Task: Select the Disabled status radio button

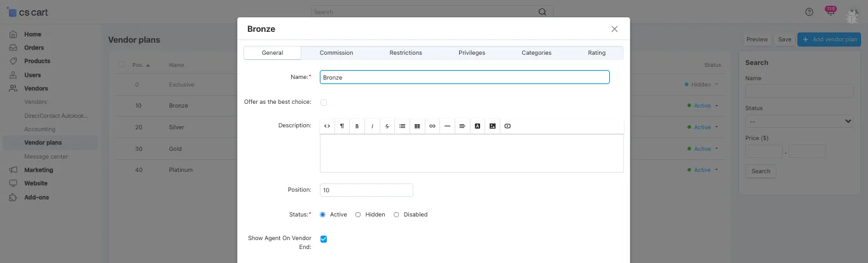Action: (396, 215)
